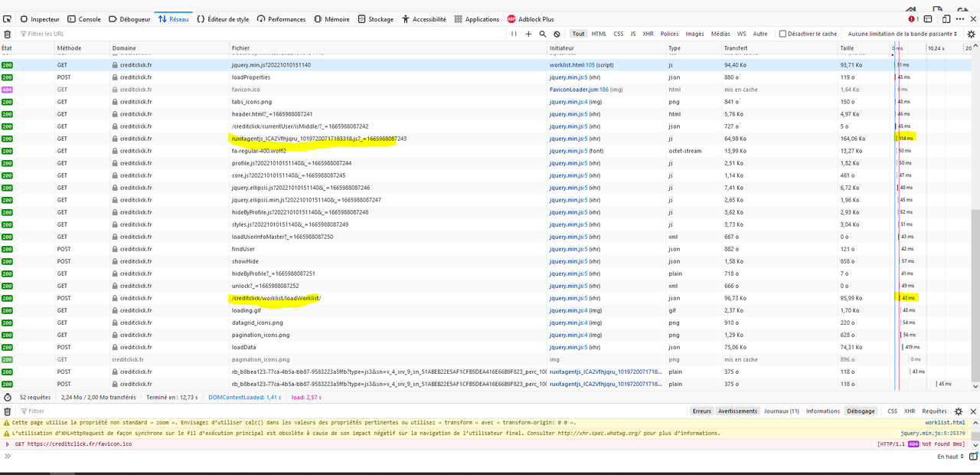Image resolution: width=980 pixels, height=475 pixels.
Task: Click the devtools docking icon
Action: click(929, 19)
